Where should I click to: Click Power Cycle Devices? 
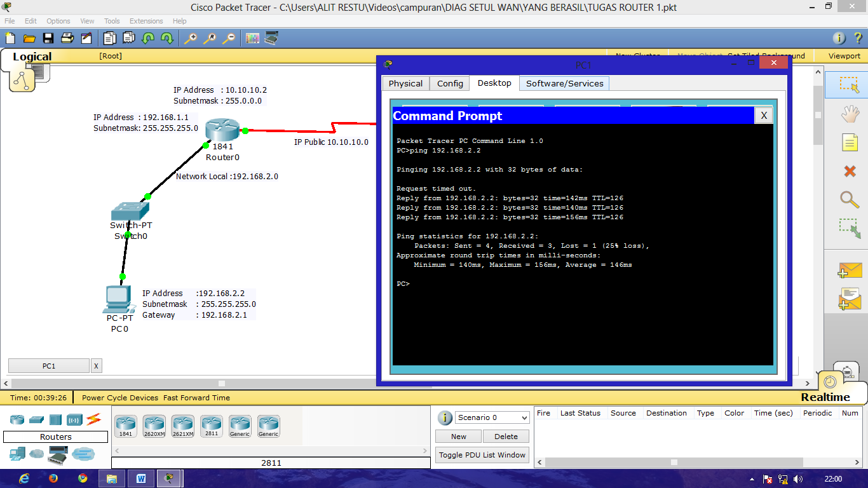click(120, 398)
